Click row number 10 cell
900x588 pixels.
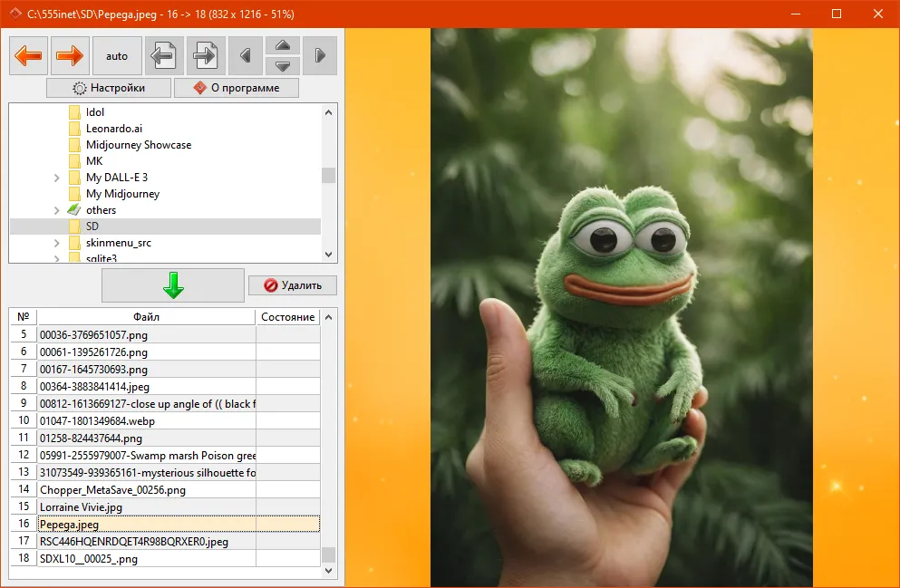point(24,420)
